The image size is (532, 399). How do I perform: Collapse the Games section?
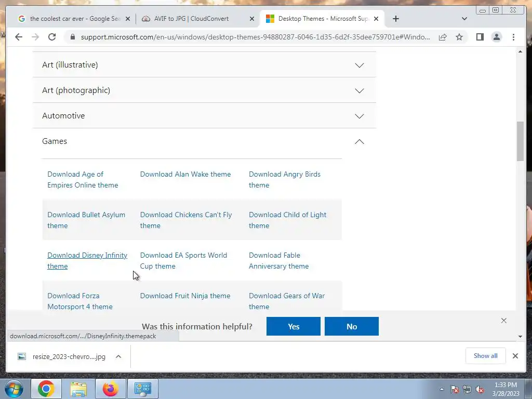[x=204, y=141]
